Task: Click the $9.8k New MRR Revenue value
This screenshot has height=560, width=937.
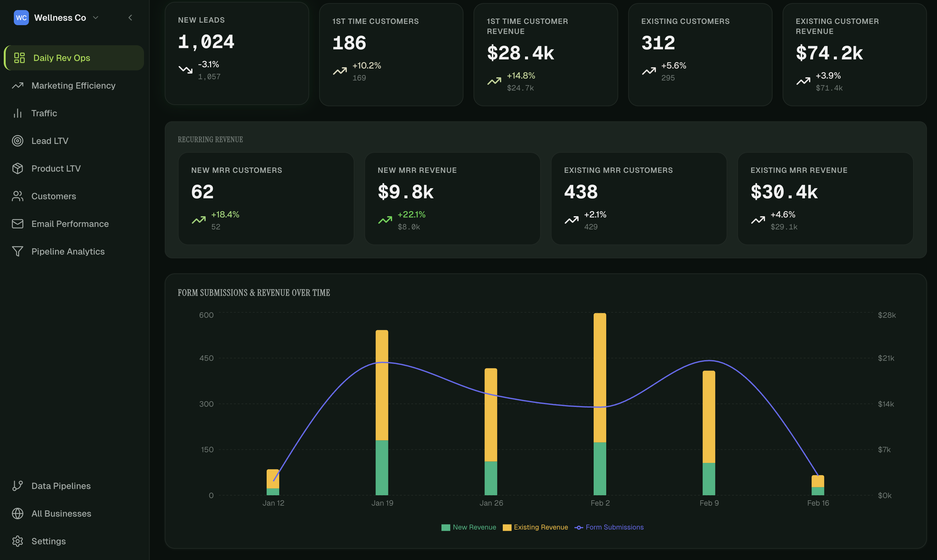Action: pos(405,192)
